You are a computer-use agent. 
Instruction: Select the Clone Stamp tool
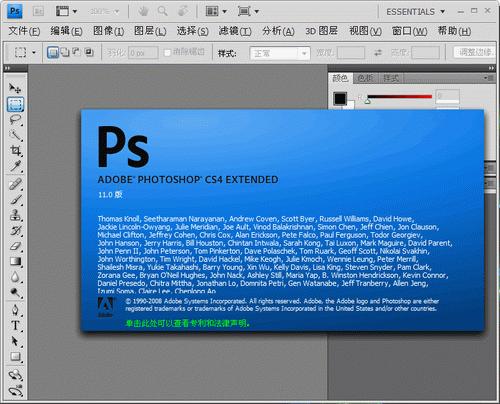point(15,215)
